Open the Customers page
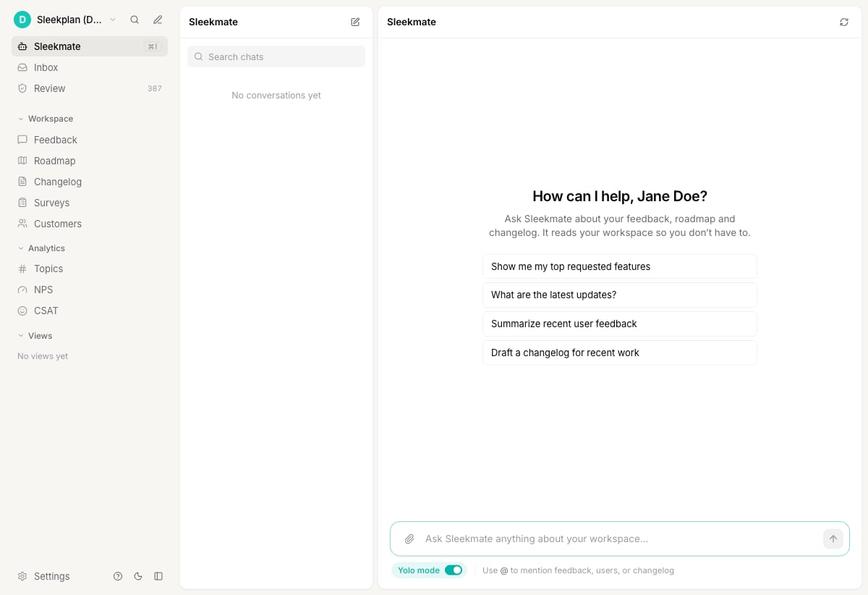This screenshot has height=595, width=868. (90, 224)
